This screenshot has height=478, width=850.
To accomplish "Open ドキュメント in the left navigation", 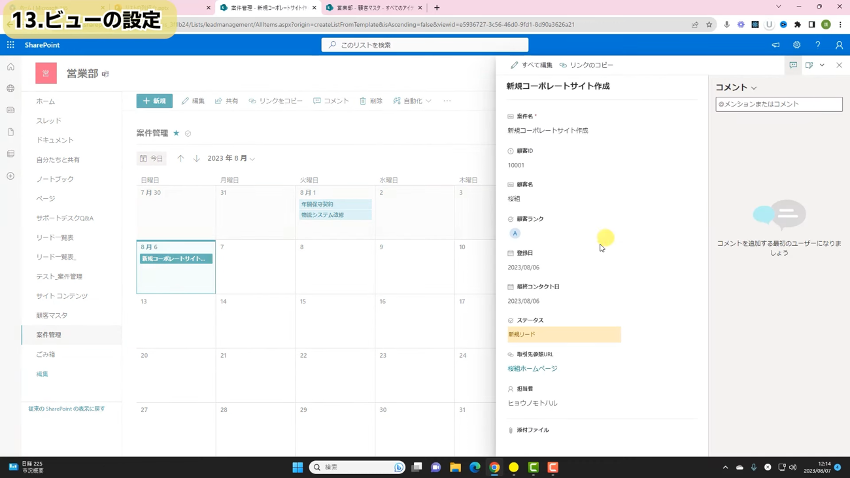I will tap(55, 140).
